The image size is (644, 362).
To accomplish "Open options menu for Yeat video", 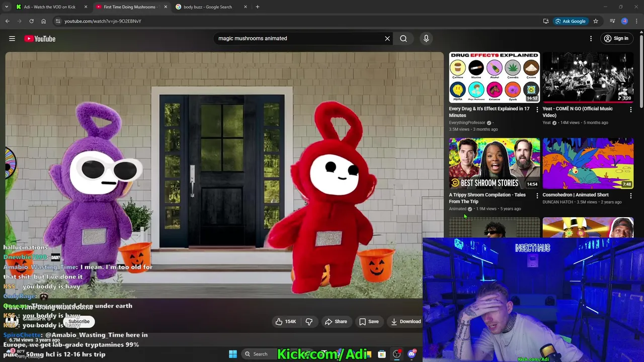I will (x=630, y=110).
